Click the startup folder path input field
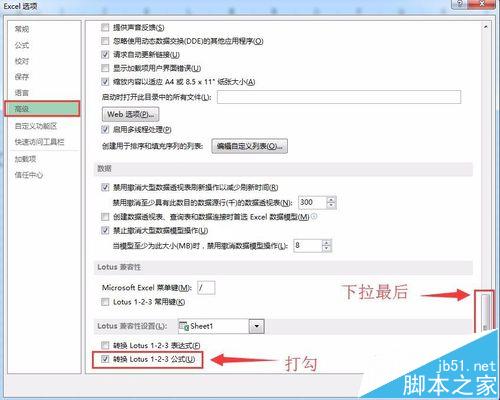 coord(339,97)
